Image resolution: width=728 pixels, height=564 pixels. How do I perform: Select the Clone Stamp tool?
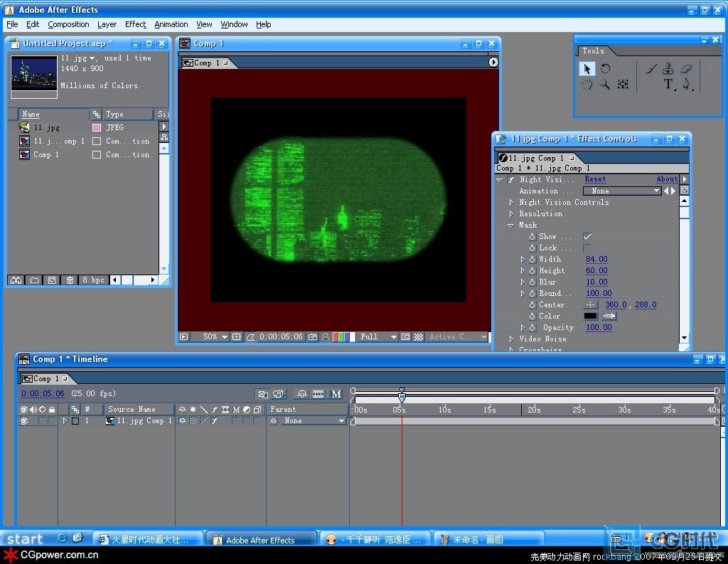(668, 69)
